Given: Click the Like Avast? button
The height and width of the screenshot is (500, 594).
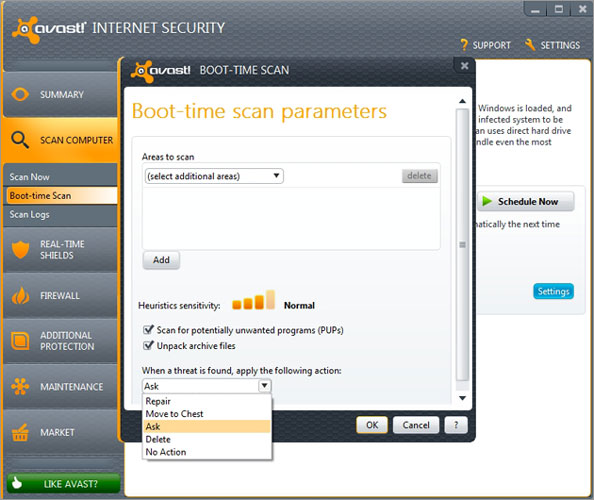Looking at the screenshot, I should click(64, 484).
